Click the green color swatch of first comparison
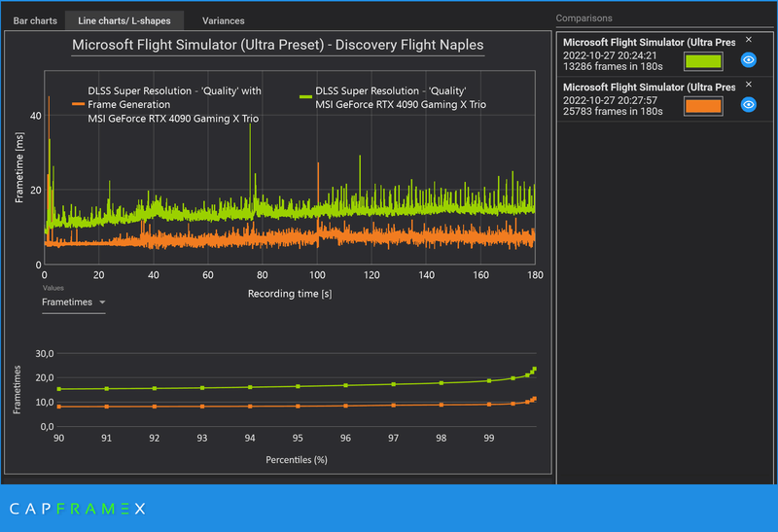The width and height of the screenshot is (778, 532). (703, 61)
